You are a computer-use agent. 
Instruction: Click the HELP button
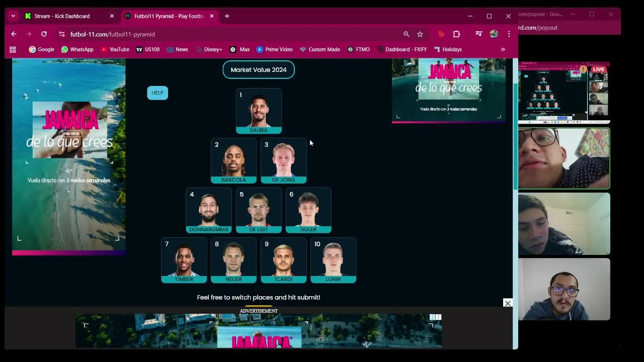click(157, 93)
